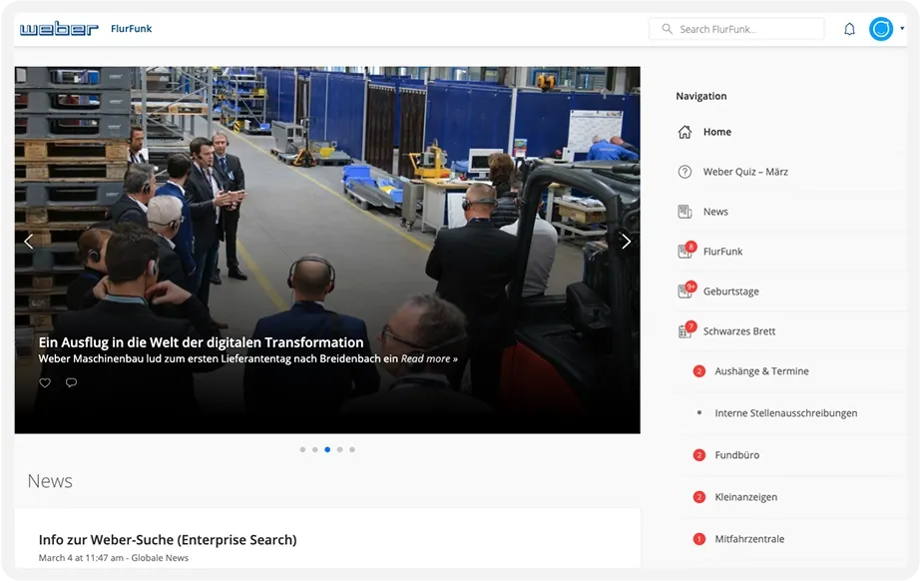
Task: Open Weber Quiz via the question mark icon
Action: click(x=686, y=171)
